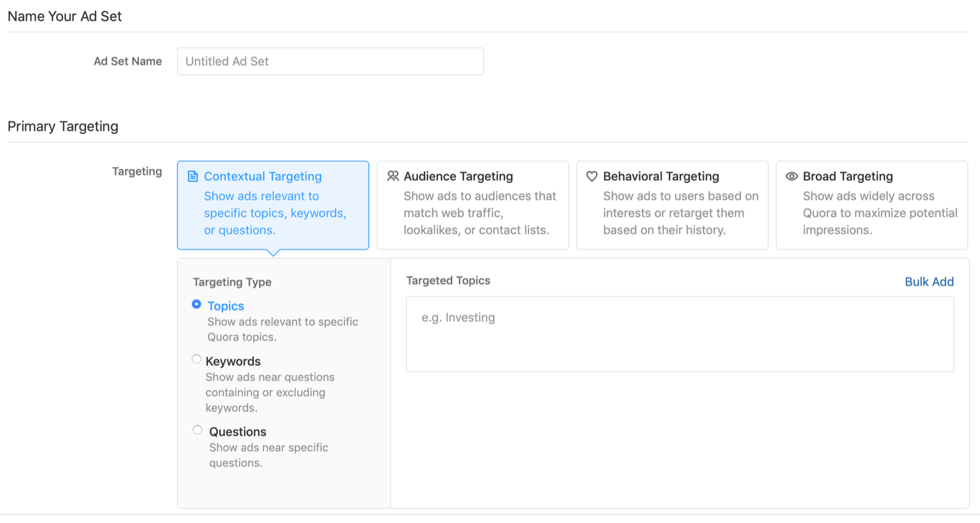This screenshot has height=523, width=980.
Task: Click the 'Name Your Ad Set' heading
Action: click(64, 17)
